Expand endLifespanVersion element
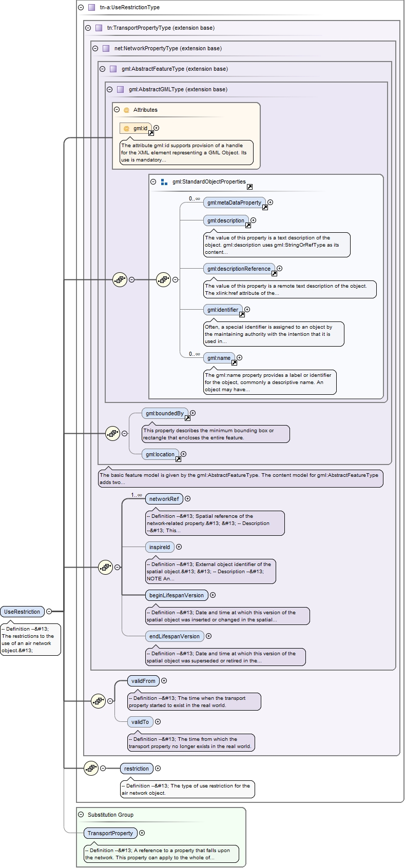 (x=209, y=636)
